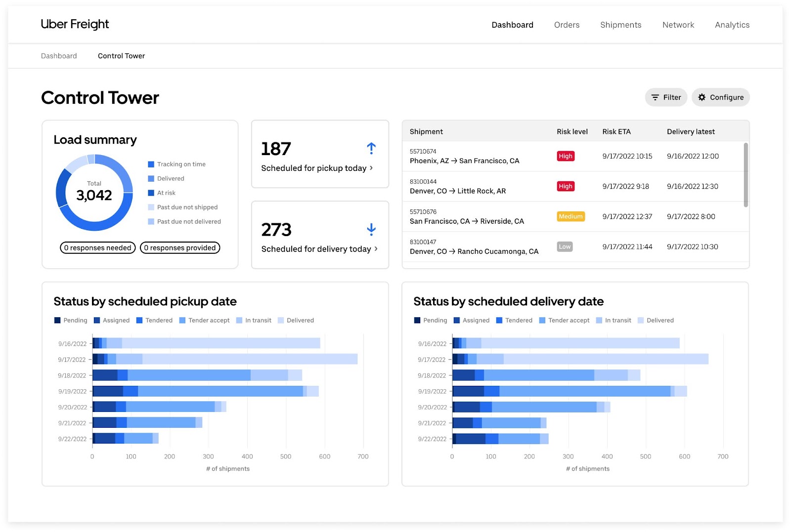This screenshot has height=532, width=791.
Task: Click the upward arrow on the 187 pickup card
Action: click(371, 148)
